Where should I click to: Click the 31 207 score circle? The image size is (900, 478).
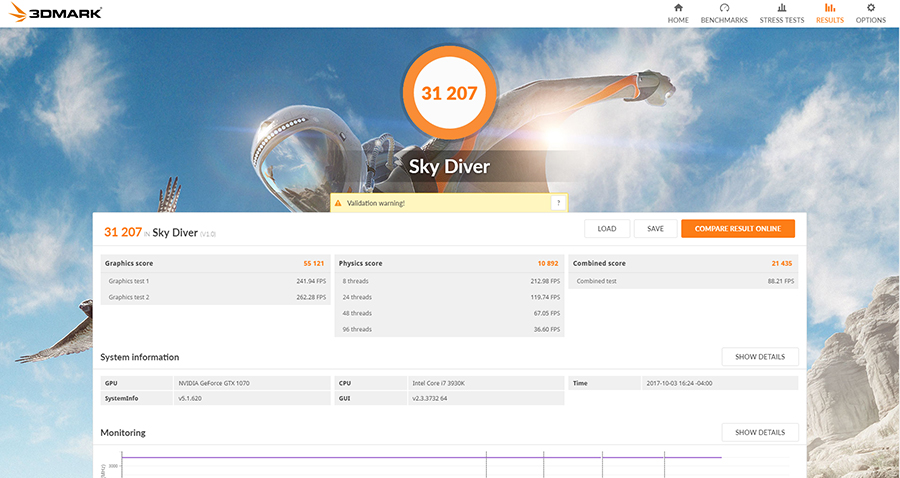pyautogui.click(x=449, y=94)
